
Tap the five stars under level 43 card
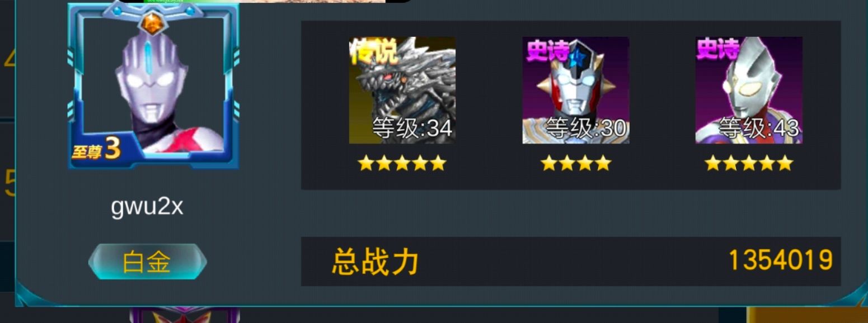point(749,163)
